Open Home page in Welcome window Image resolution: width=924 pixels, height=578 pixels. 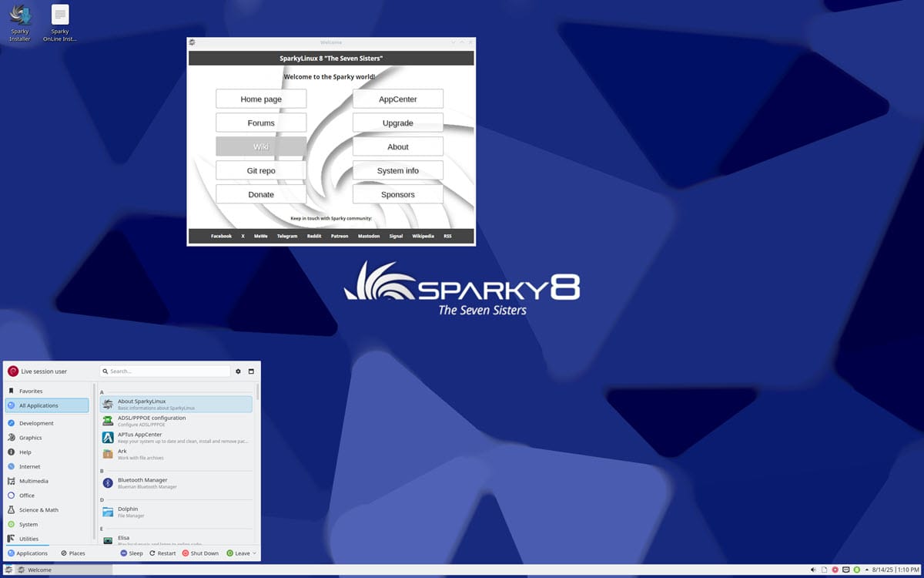pyautogui.click(x=261, y=99)
